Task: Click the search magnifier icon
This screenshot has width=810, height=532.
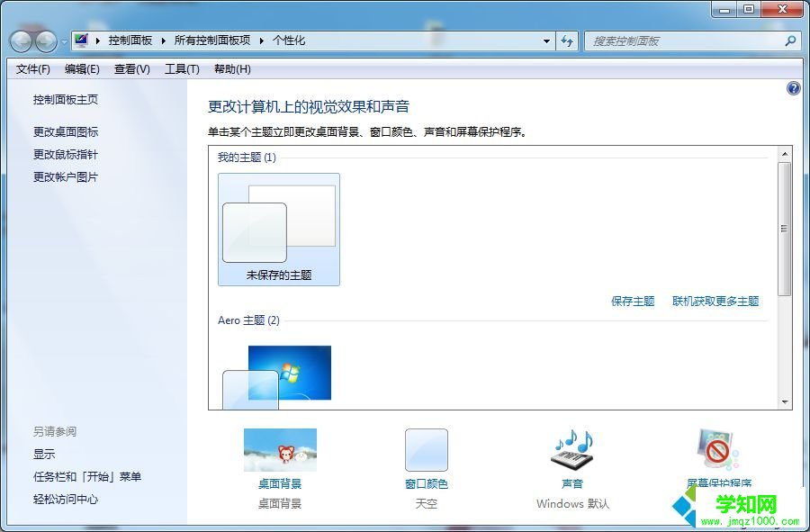Action: (x=788, y=41)
